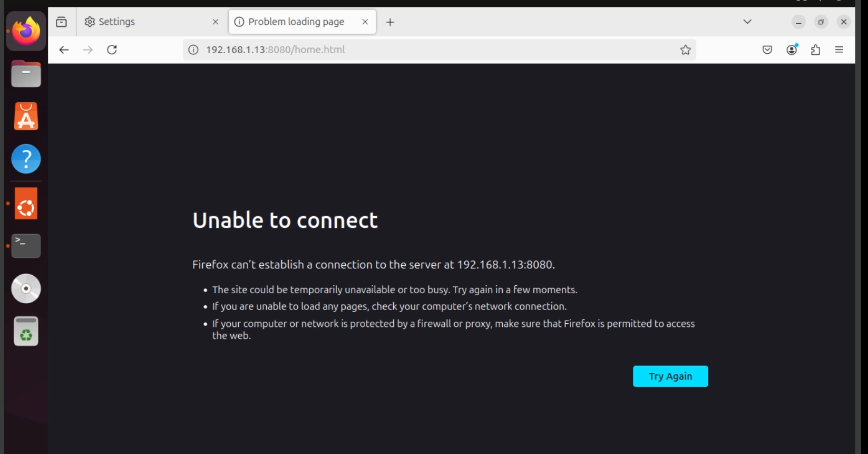
Task: Bookmark this page with the star icon
Action: (x=685, y=50)
